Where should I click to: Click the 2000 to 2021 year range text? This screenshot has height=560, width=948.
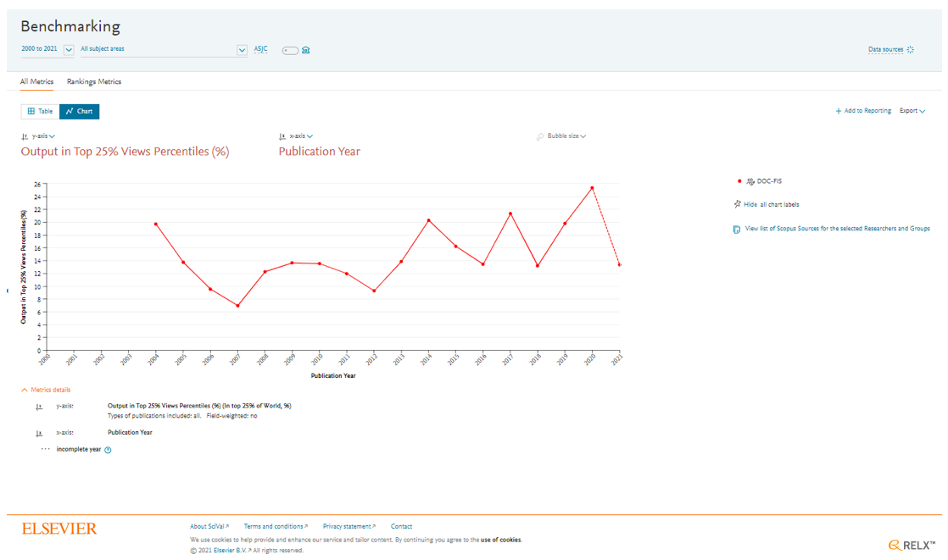click(x=39, y=49)
